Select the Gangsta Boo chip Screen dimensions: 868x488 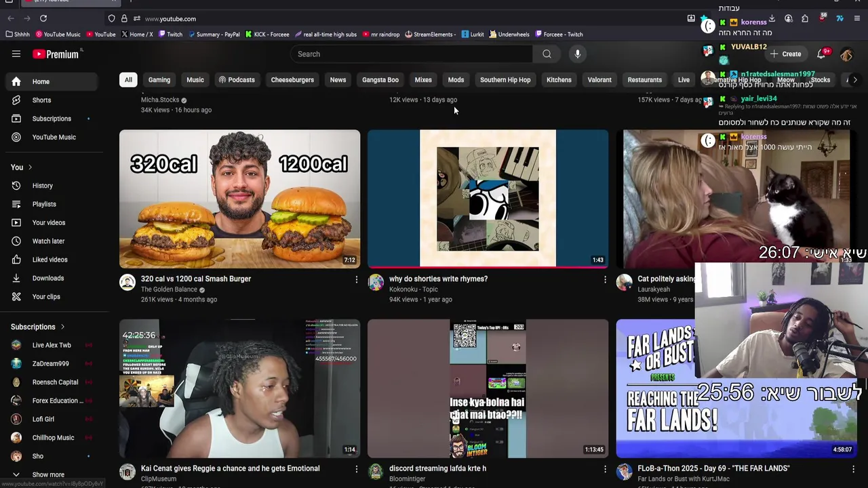click(x=380, y=80)
